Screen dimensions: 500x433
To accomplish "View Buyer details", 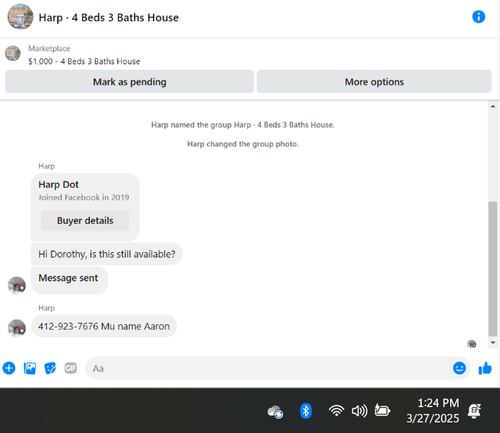I will 85,221.
